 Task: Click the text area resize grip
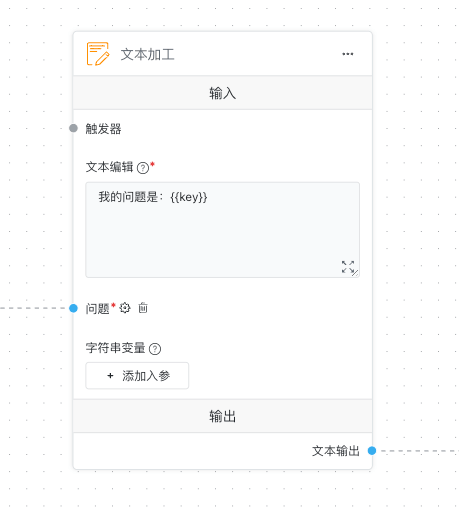[356, 273]
